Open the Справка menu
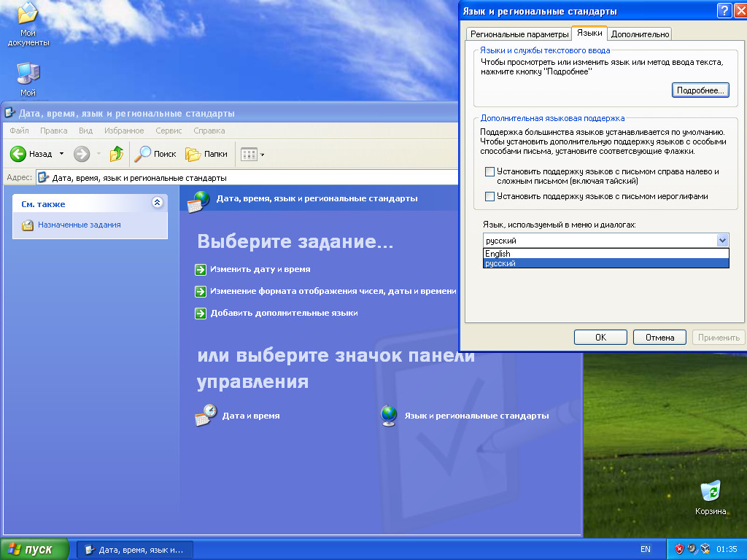This screenshot has height=560, width=747. click(x=209, y=131)
